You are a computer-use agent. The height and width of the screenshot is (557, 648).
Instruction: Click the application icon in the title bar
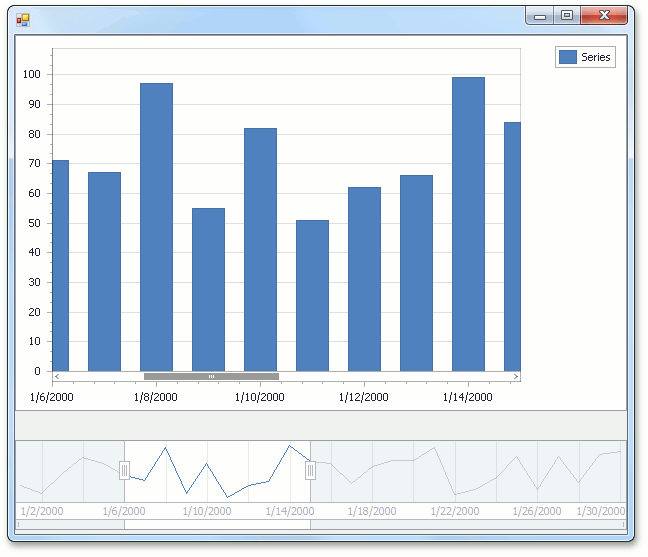[x=23, y=19]
